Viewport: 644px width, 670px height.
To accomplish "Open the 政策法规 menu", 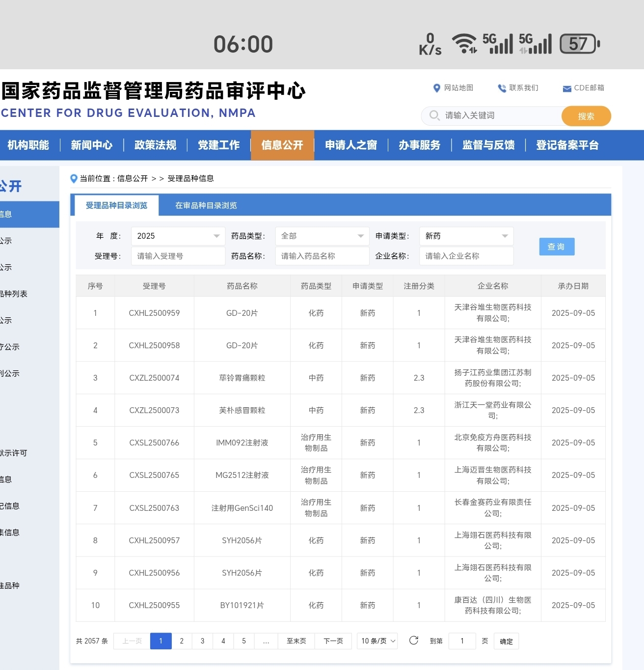I will pos(156,145).
